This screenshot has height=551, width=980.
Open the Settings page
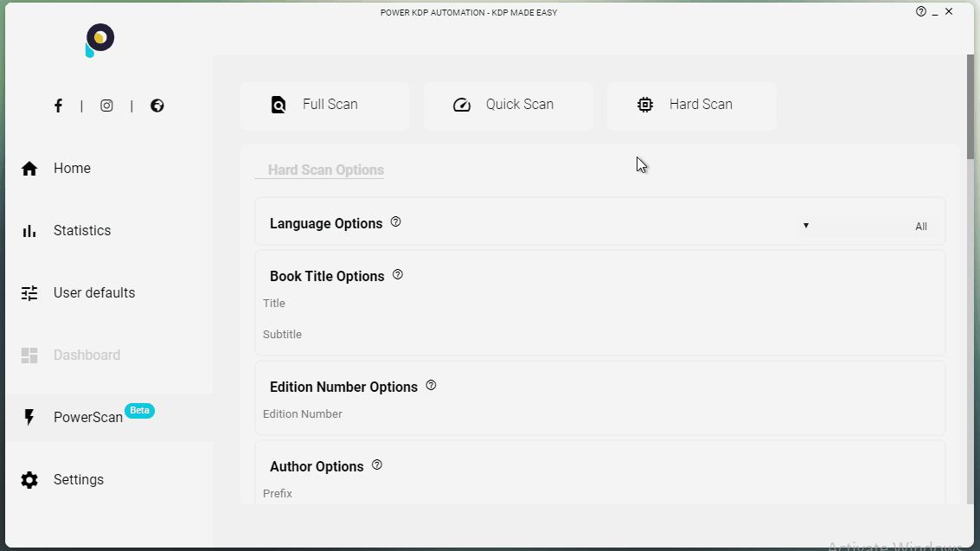tap(79, 480)
